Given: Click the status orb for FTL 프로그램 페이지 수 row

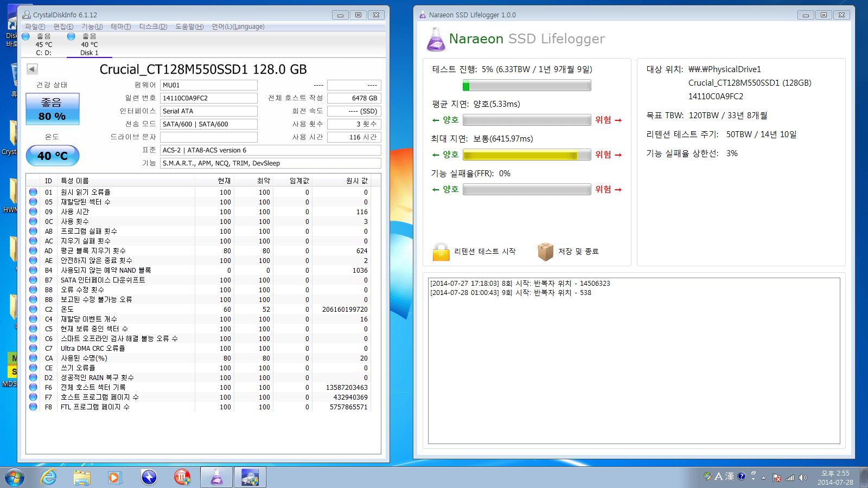Looking at the screenshot, I should click(33, 407).
